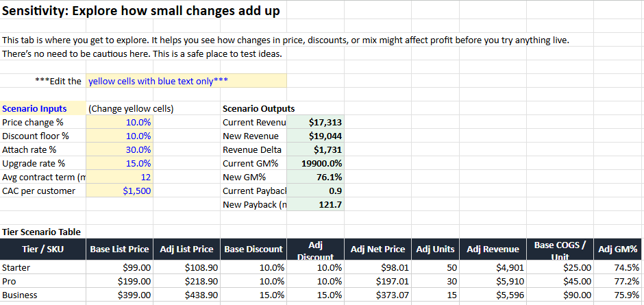644x305 pixels.
Task: Select the New GM% output cell 76.1%
Action: coord(316,177)
